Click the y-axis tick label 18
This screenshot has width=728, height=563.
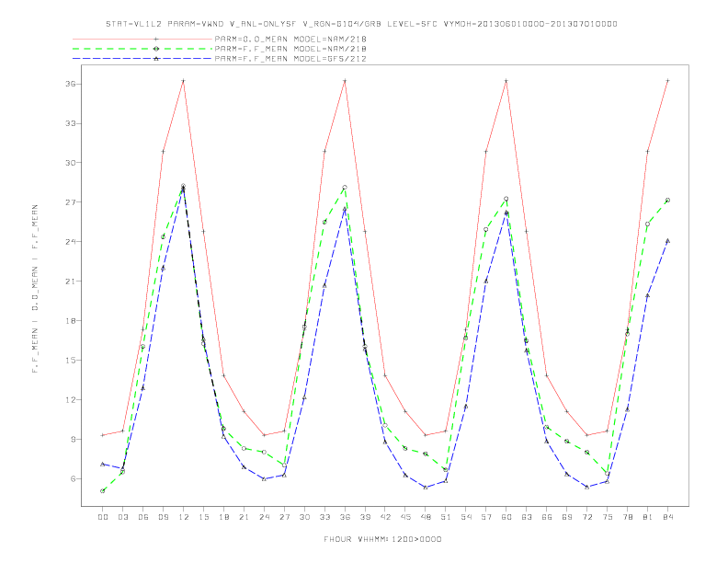[x=70, y=320]
